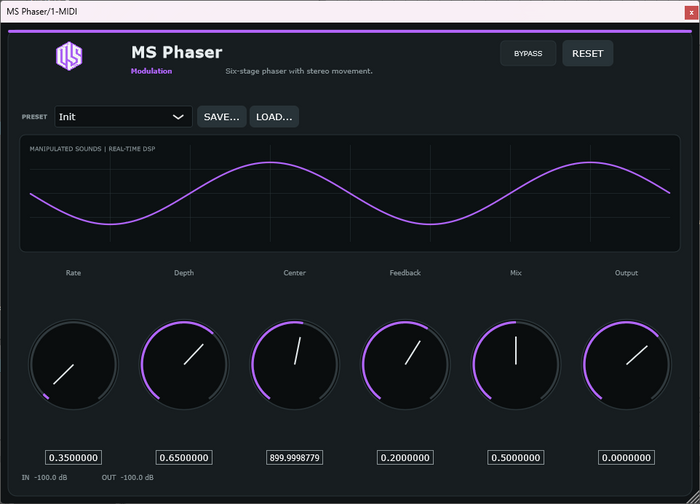Viewport: 700px width, 504px height.
Task: Click the Depth knob
Action: point(184,364)
